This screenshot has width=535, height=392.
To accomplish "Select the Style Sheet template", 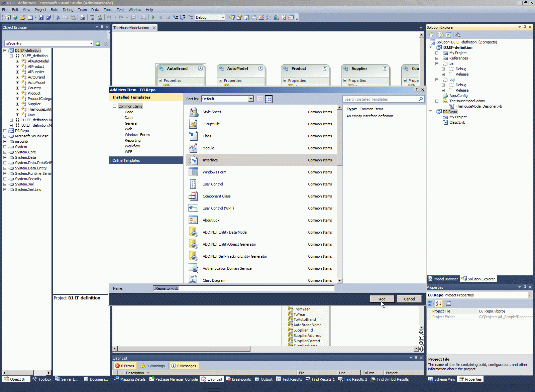I will 261,112.
